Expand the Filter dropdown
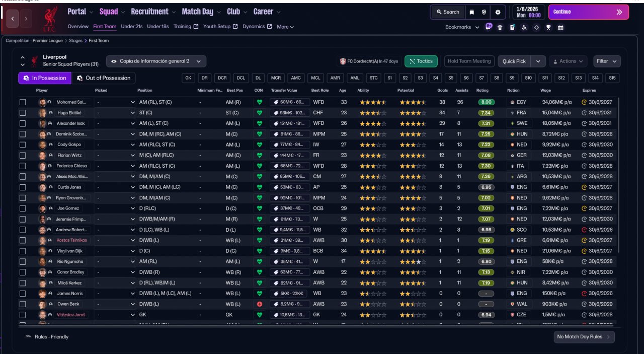 (x=606, y=61)
